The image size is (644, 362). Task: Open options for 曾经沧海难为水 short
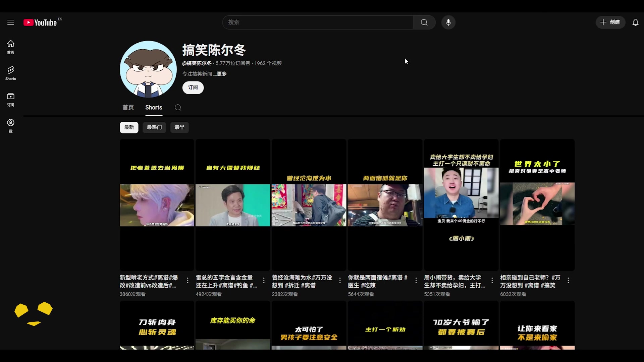[340, 280]
